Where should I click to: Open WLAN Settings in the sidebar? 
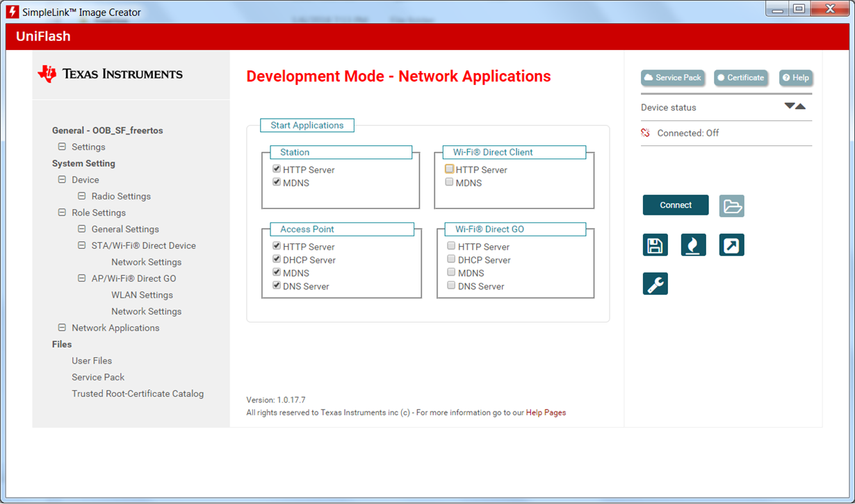pyautogui.click(x=142, y=295)
